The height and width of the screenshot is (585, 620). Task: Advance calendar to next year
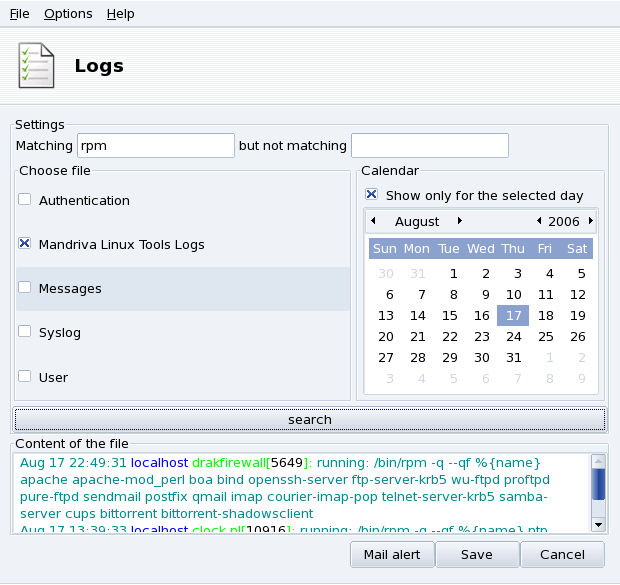point(591,221)
